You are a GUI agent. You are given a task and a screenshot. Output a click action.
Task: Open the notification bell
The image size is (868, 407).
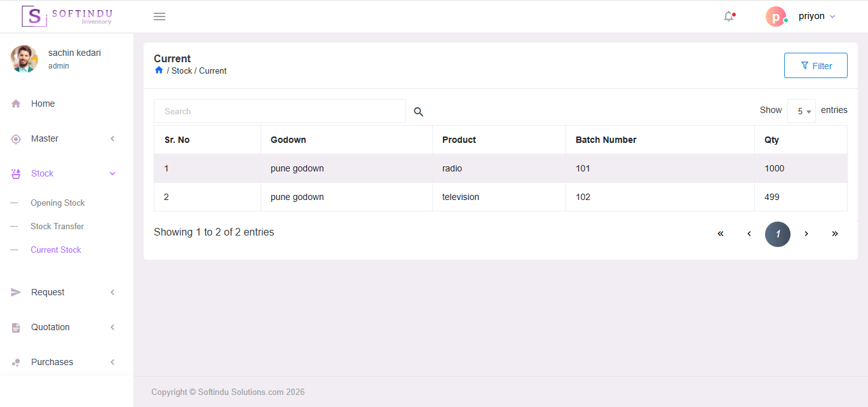point(728,16)
